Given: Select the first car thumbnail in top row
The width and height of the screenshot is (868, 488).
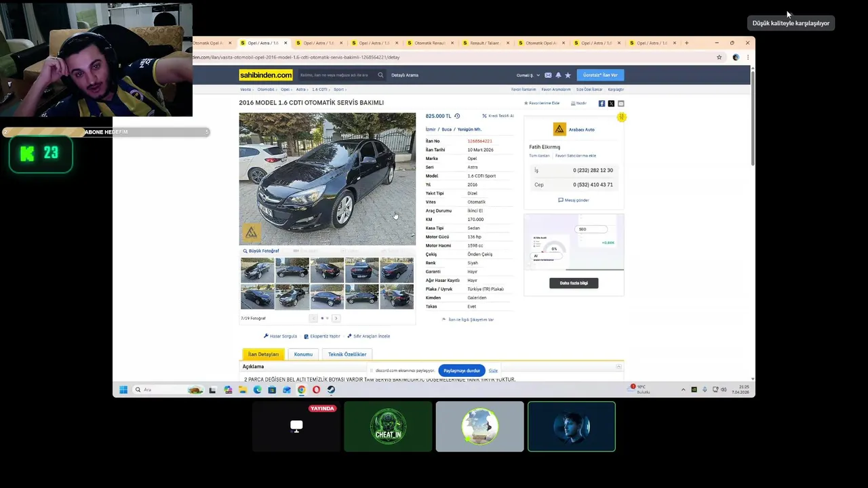Looking at the screenshot, I should click(258, 270).
